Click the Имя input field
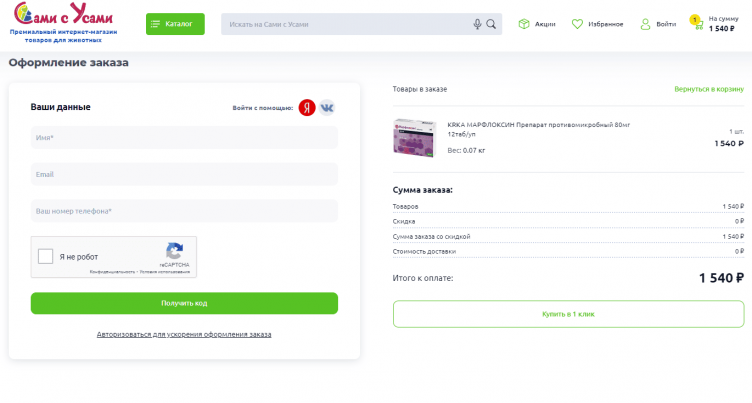The image size is (752, 403). pyautogui.click(x=184, y=137)
